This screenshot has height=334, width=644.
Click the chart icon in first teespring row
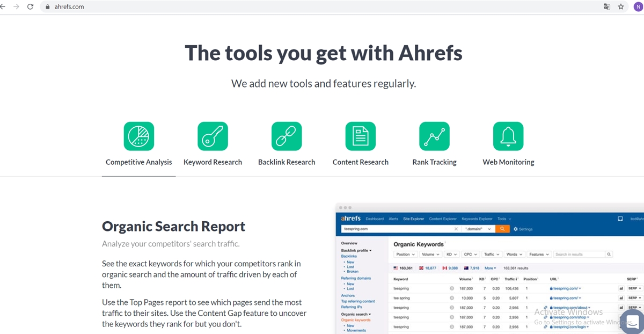point(621,288)
